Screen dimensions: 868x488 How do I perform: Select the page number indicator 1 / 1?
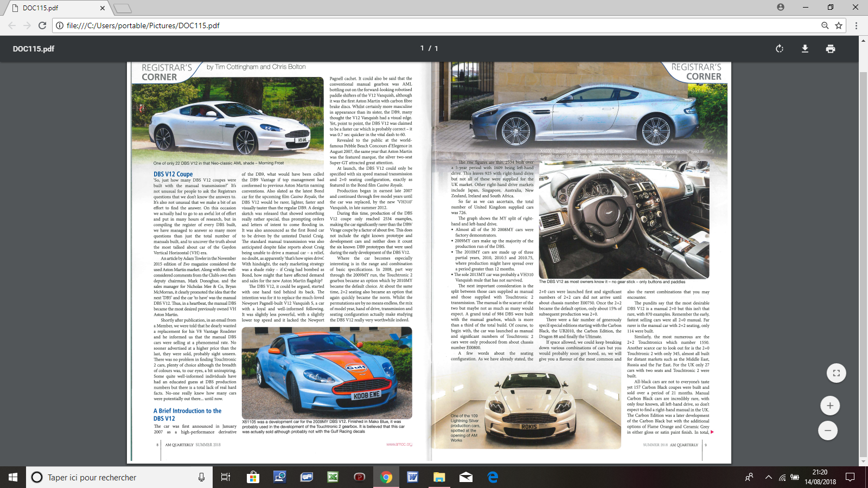[x=429, y=48]
